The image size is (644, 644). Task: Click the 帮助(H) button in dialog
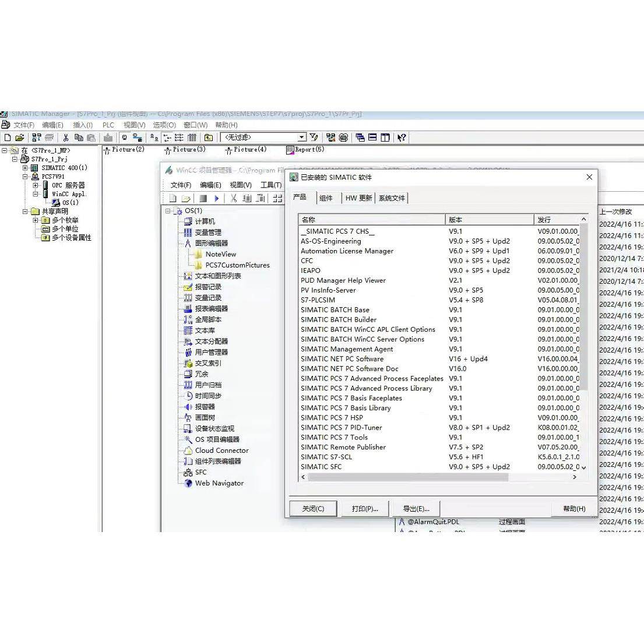coord(574,508)
